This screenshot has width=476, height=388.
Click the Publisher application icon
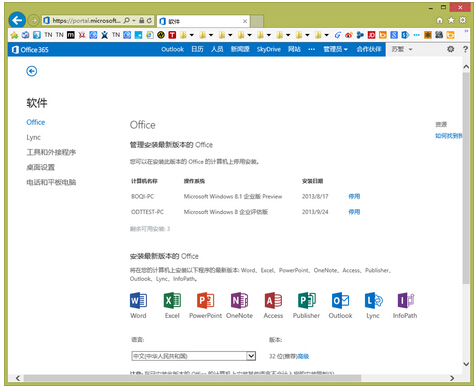click(x=306, y=300)
